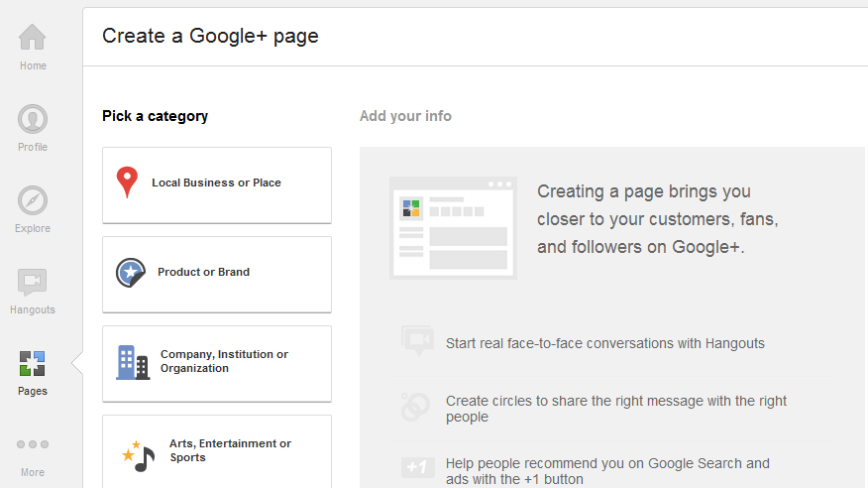Click the Product or Brand star tag icon
The width and height of the screenshot is (868, 488).
[x=131, y=273]
